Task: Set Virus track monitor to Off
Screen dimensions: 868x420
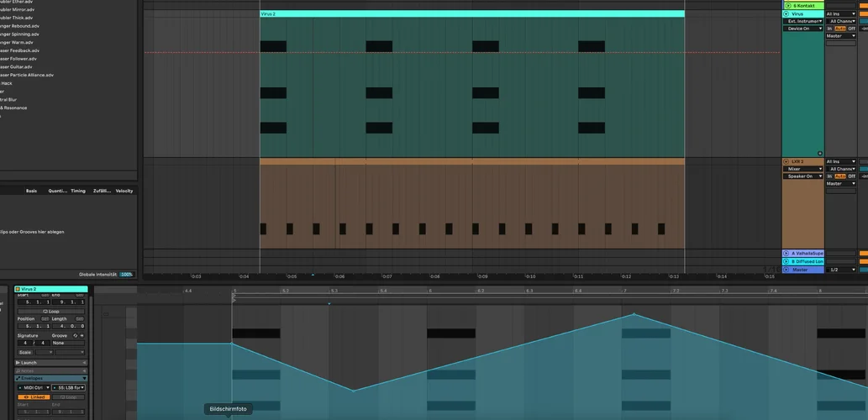Action: pyautogui.click(x=851, y=29)
